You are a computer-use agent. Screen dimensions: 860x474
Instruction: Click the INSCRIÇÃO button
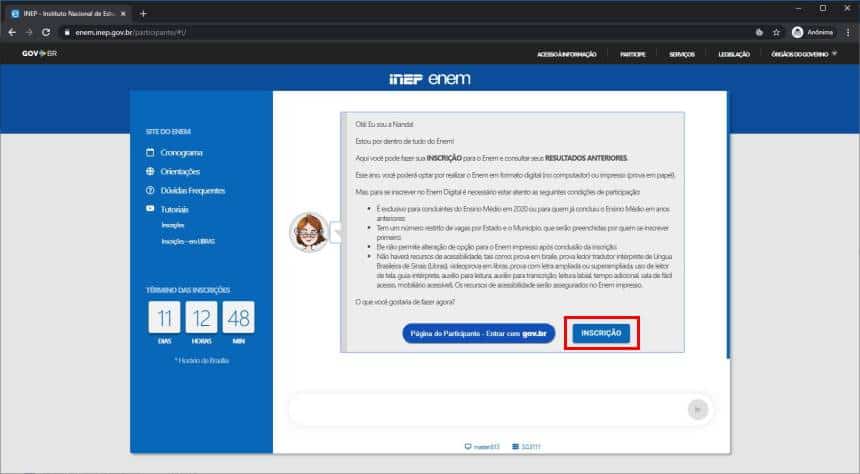click(601, 333)
